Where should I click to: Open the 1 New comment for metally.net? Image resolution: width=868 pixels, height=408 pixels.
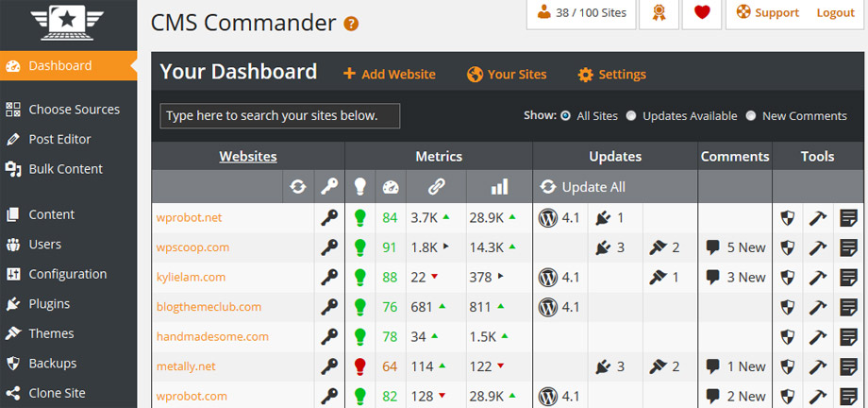(x=736, y=366)
